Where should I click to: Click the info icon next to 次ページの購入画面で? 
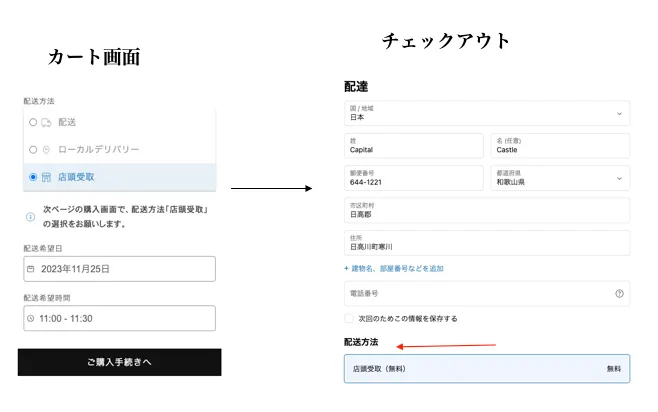click(31, 212)
